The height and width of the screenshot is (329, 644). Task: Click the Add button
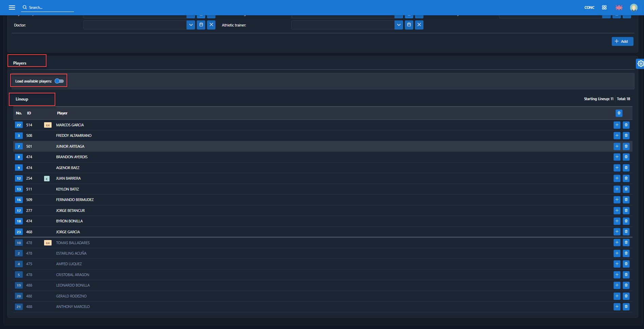point(622,41)
